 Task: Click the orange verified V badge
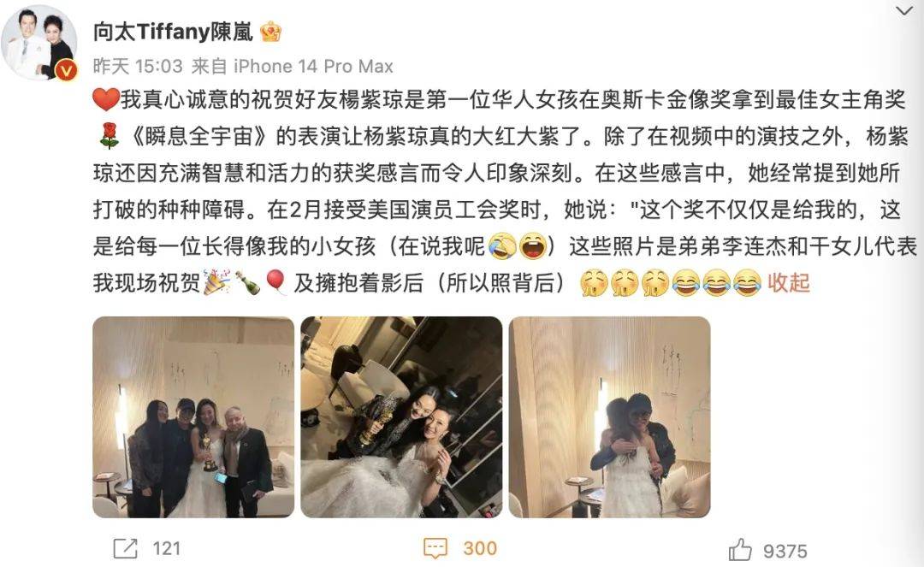(66, 71)
